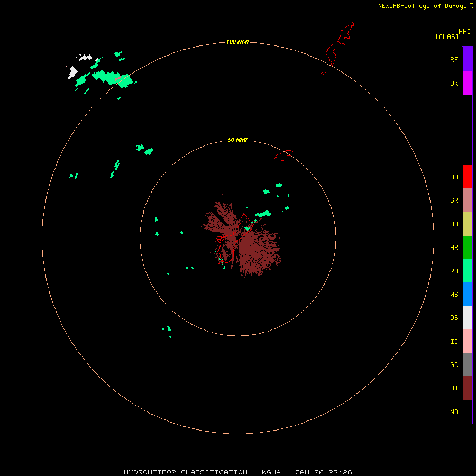
Task: Click the '23:26' timestamp text
Action: pos(340,472)
